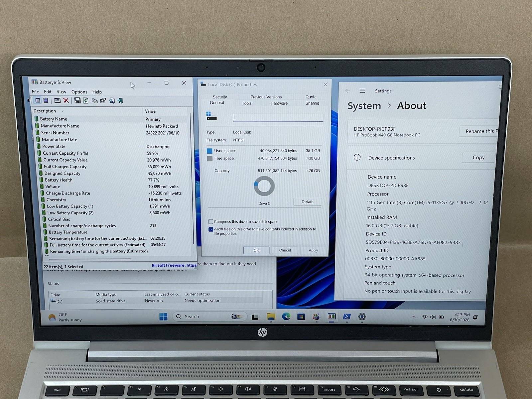Click the Exit door icon in BatteryInfoView toolbar
This screenshot has width=532, height=399.
pos(120,100)
